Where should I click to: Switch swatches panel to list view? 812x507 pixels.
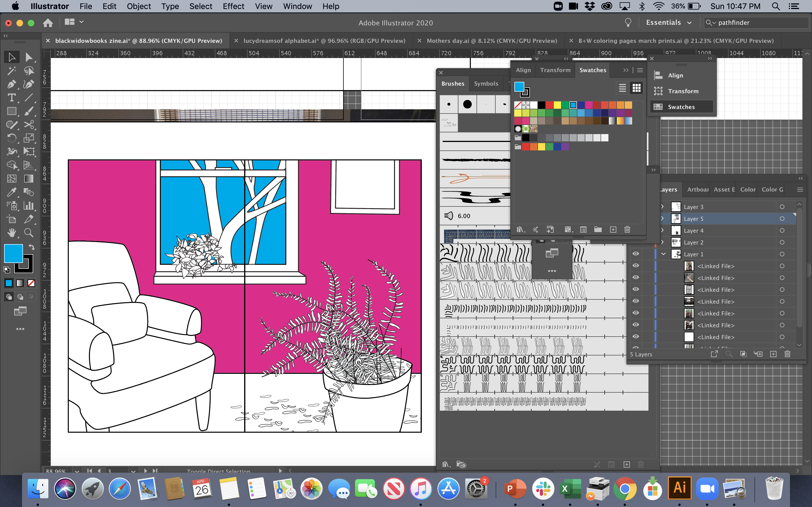(623, 88)
